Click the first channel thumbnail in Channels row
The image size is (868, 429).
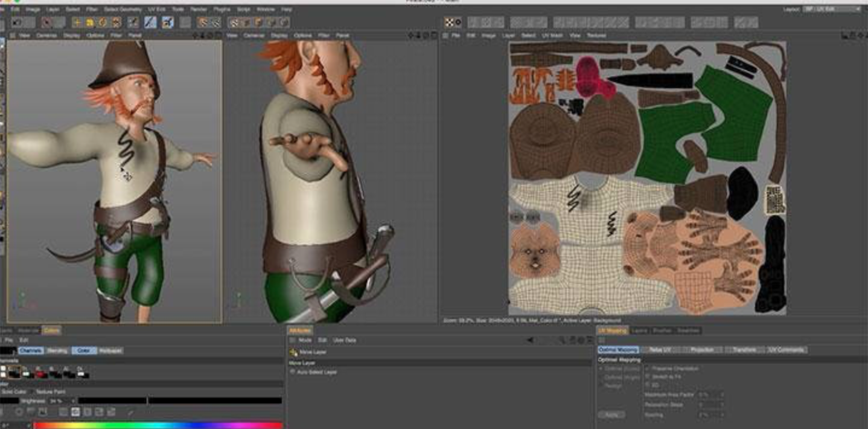(x=14, y=372)
